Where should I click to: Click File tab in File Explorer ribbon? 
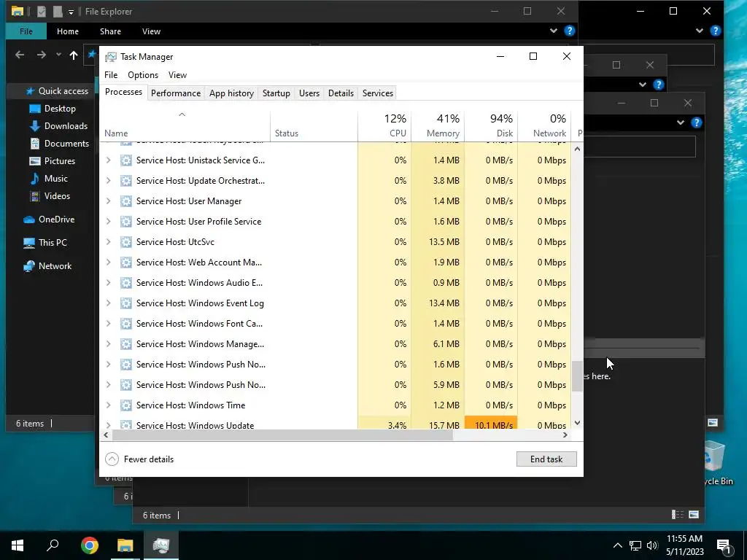26,31
